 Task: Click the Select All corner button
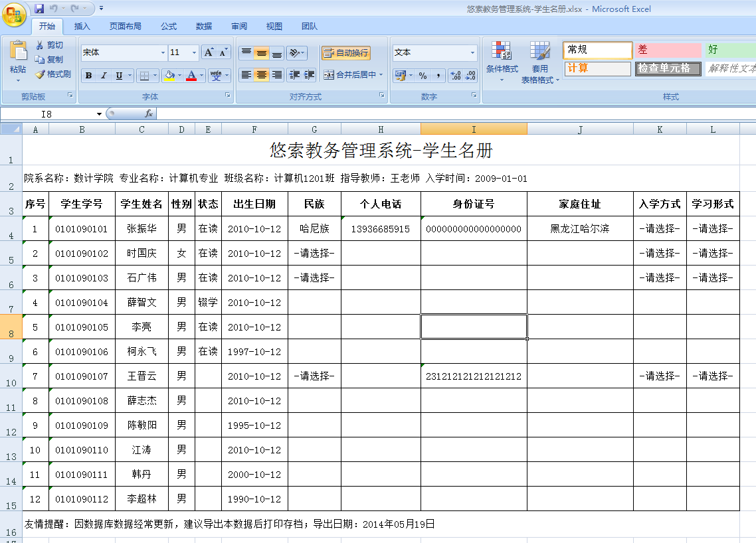(x=11, y=129)
